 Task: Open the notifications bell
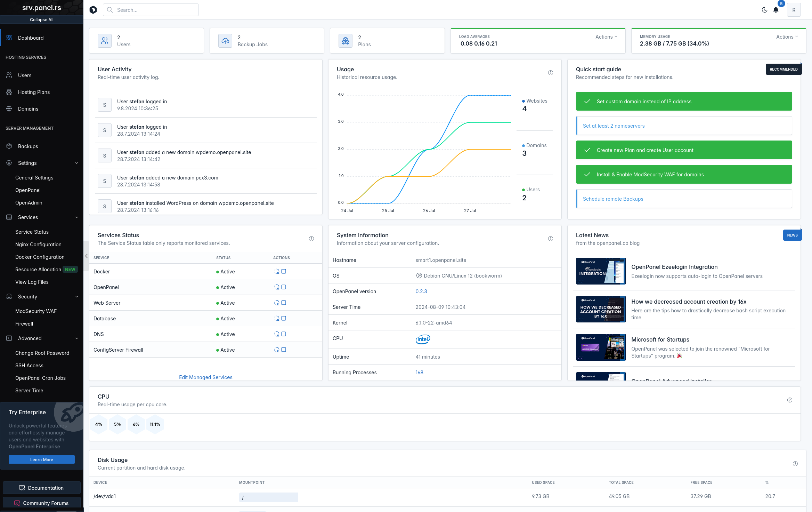(776, 10)
